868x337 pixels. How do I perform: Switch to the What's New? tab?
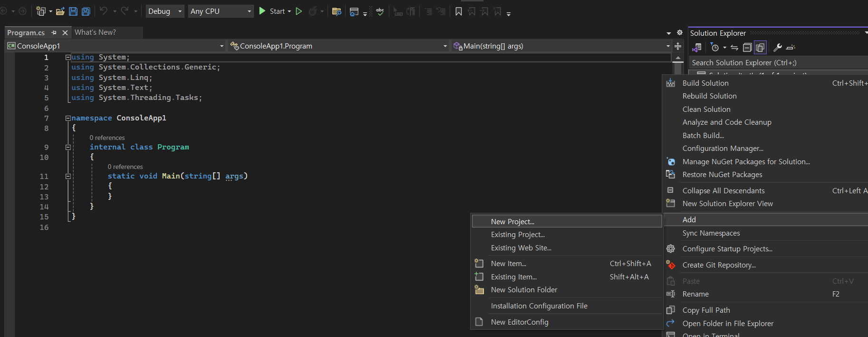coord(95,32)
